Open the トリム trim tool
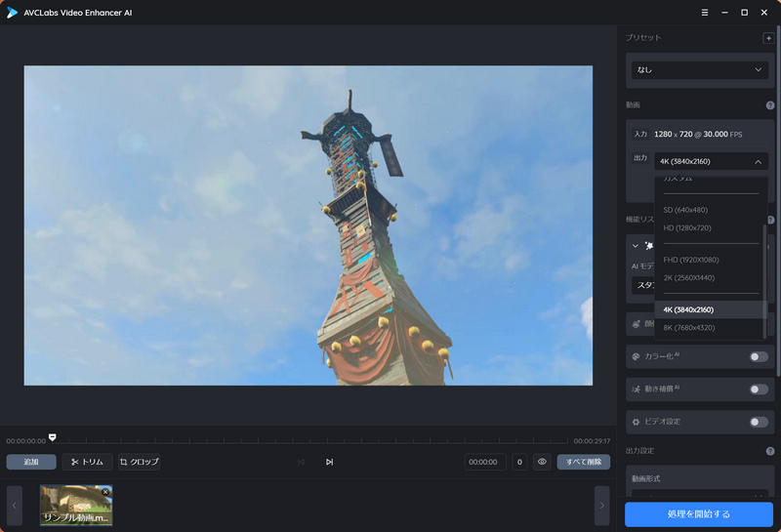The height and width of the screenshot is (532, 781). (x=87, y=462)
